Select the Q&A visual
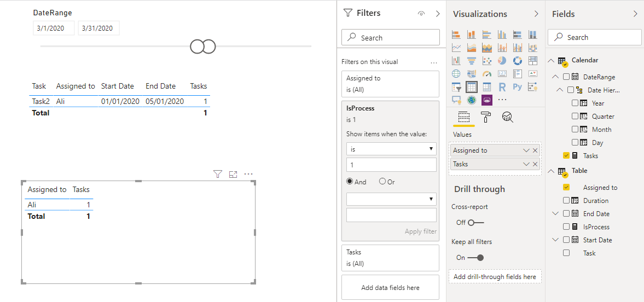Viewport: 644px width, 302px height. (x=456, y=100)
